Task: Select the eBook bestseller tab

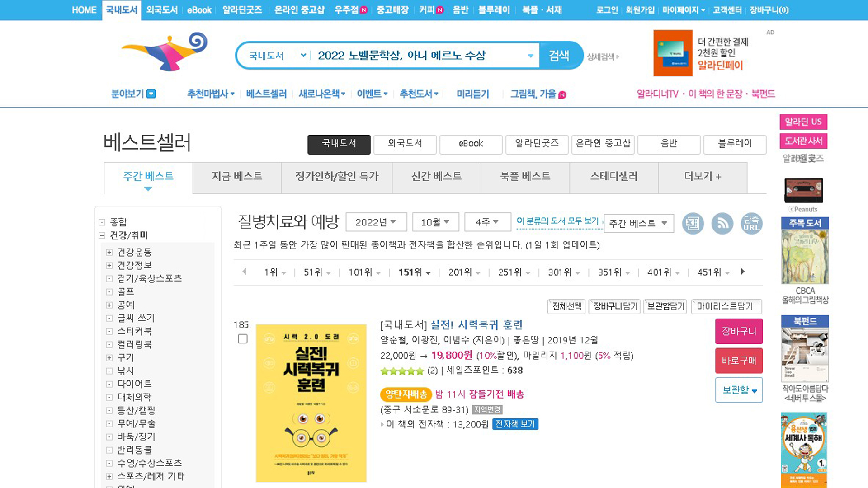Action: pyautogui.click(x=471, y=144)
